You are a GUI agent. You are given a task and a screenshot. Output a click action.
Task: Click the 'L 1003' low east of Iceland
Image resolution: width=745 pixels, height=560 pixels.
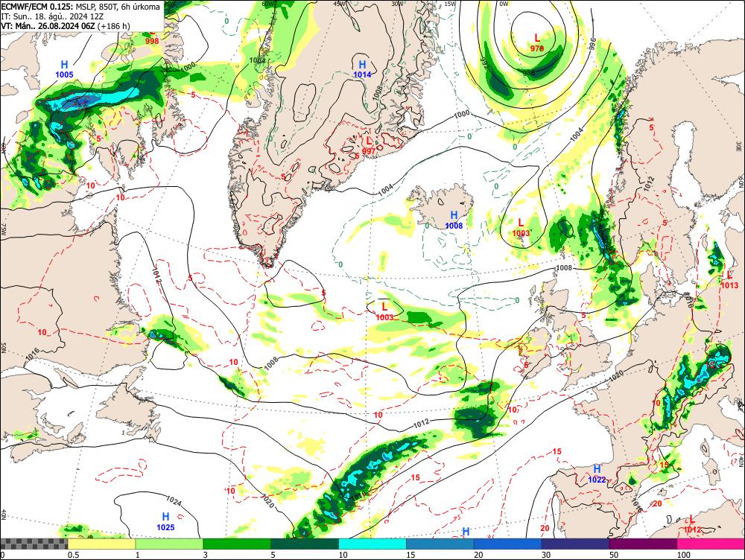521,228
